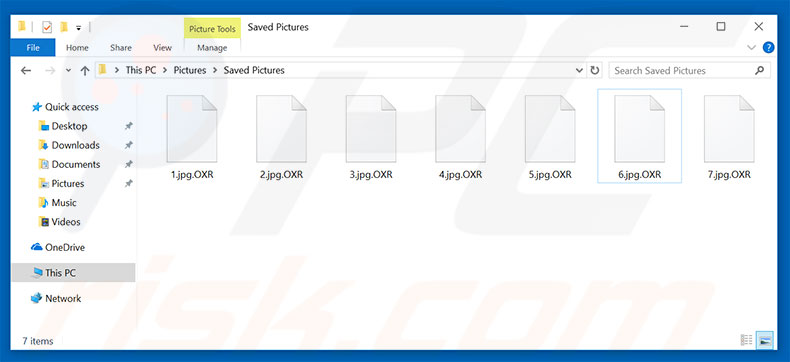Click the Forward navigation arrow
This screenshot has height=362, width=790.
click(50, 71)
